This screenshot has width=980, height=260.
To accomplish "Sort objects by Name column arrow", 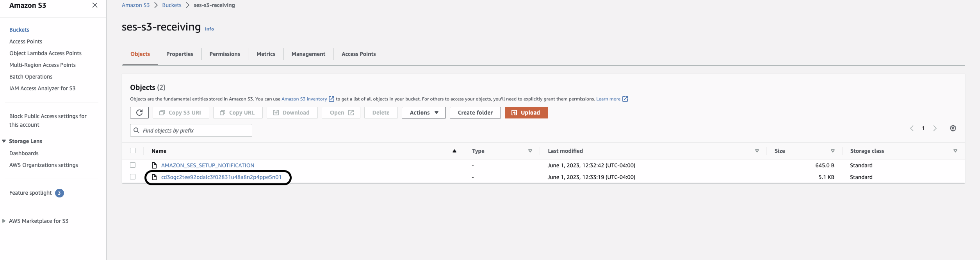I will click(x=454, y=151).
